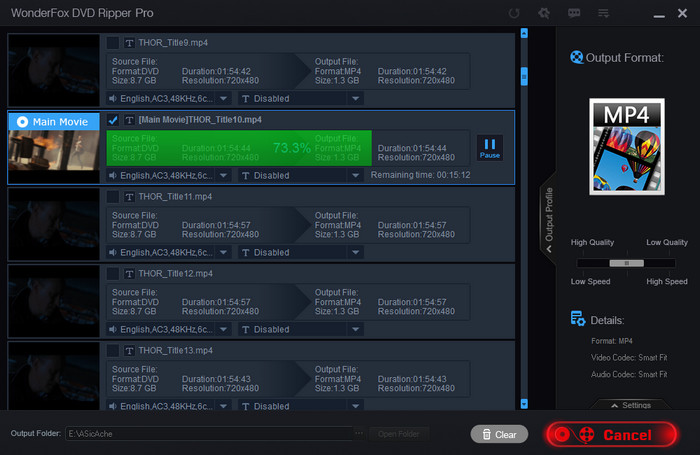The image size is (700, 455).
Task: Click the Format: MP4 detail text
Action: [x=612, y=341]
